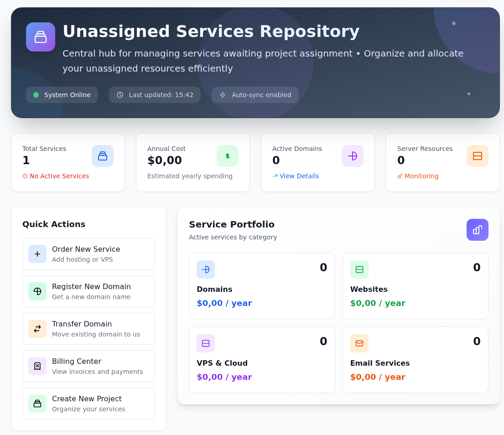
Task: Click the orange Email Services envelope icon
Action: tap(359, 343)
